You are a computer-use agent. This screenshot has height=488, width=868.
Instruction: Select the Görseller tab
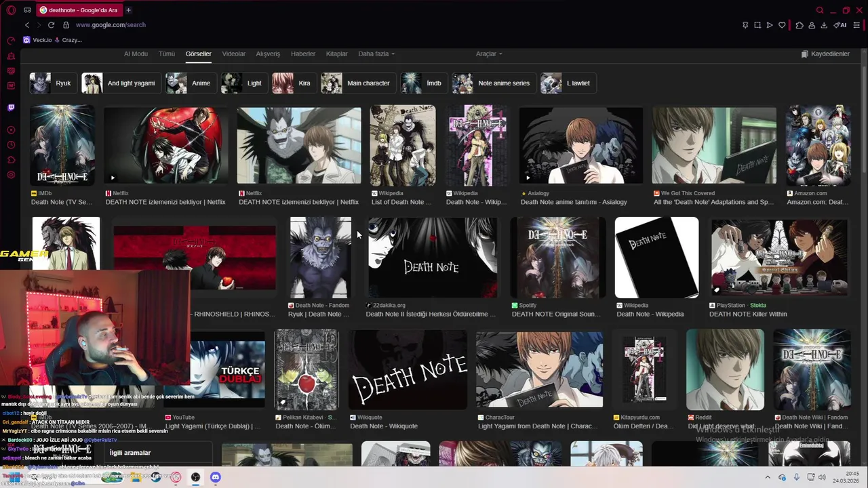tap(199, 54)
